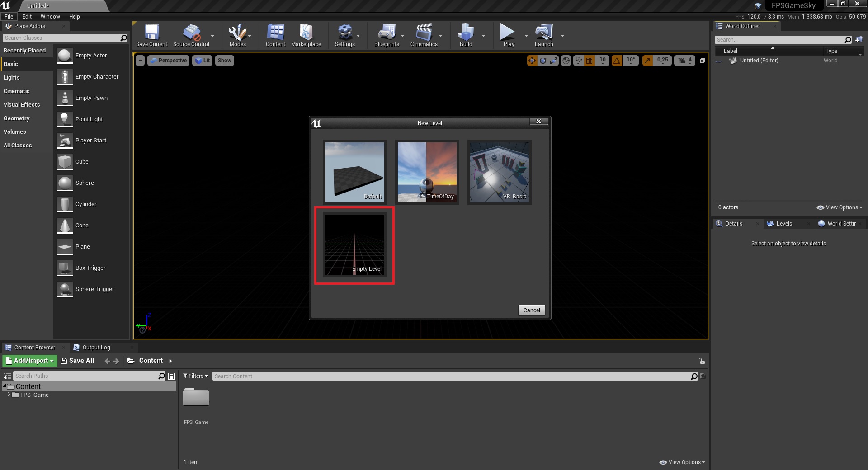Screen dimensions: 868x470
Task: Open the Perspective view mode dropdown
Action: (168, 61)
